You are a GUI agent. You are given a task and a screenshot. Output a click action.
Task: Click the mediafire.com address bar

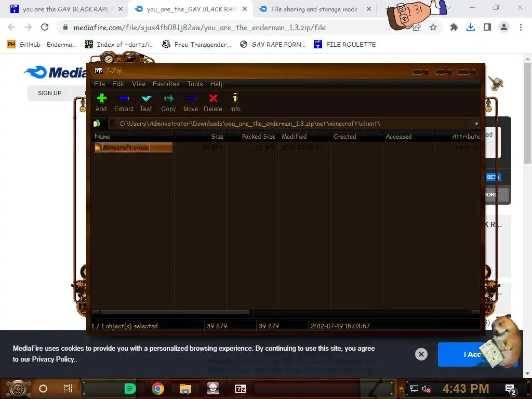199,28
